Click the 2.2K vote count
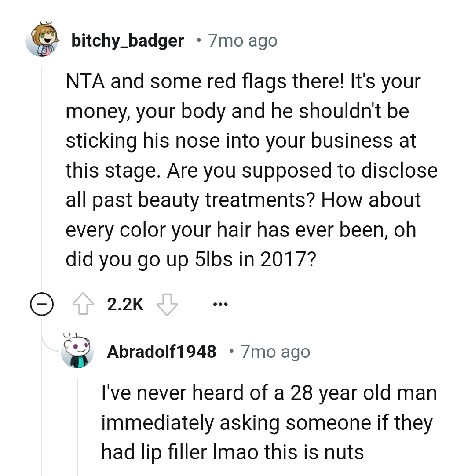 (x=124, y=304)
